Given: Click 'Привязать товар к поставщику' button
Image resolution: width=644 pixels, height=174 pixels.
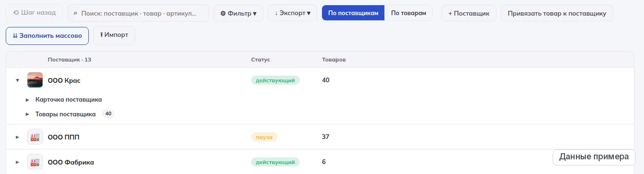Looking at the screenshot, I should pos(557,13).
